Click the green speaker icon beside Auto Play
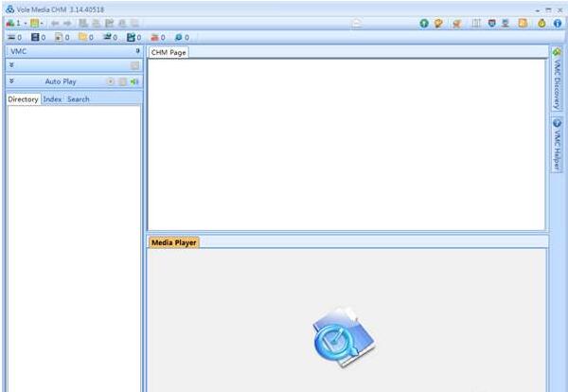The width and height of the screenshot is (568, 392). 134,81
